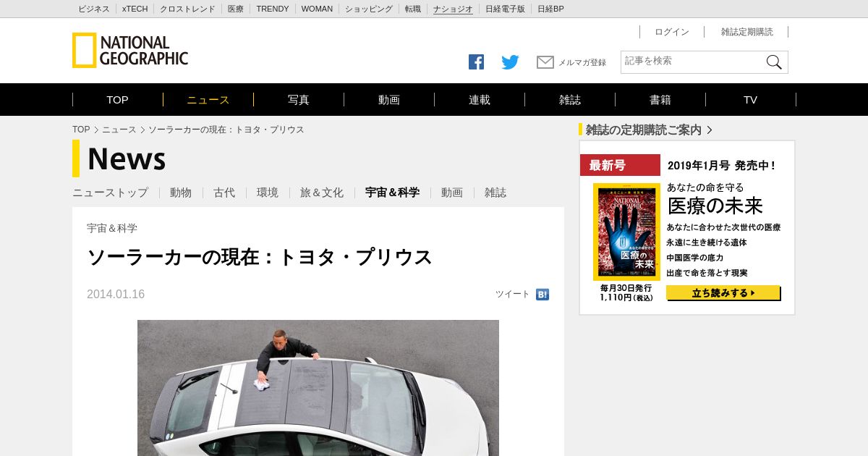Click WOMAN in top site bar
This screenshot has height=456, width=868.
coord(317,9)
